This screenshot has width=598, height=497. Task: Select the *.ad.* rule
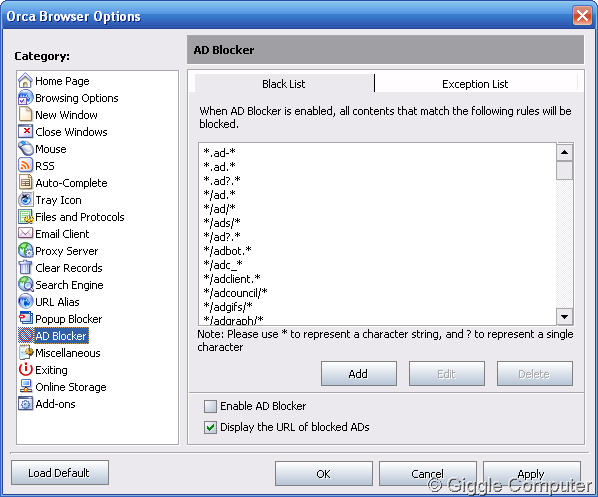click(x=219, y=167)
